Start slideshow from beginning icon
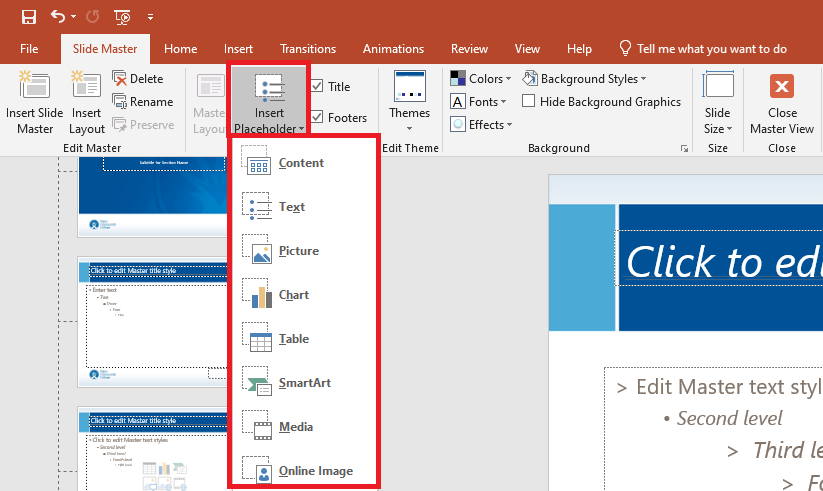The width and height of the screenshot is (823, 491). pos(122,17)
